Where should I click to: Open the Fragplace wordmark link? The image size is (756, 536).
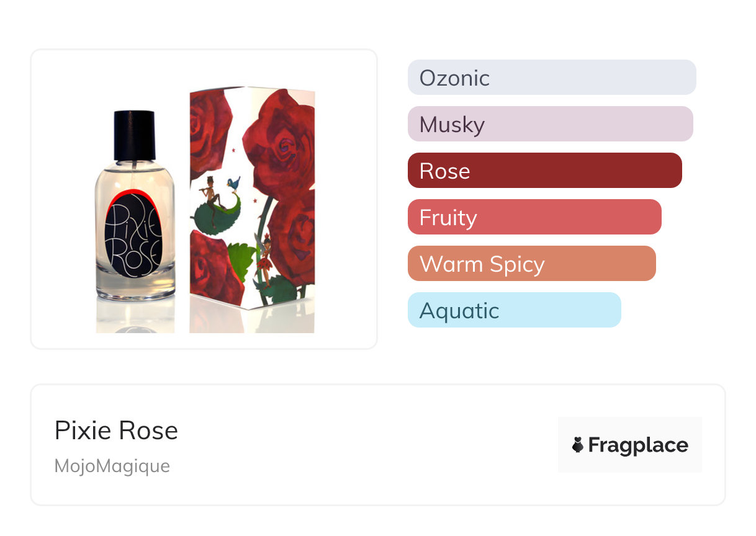coord(638,445)
